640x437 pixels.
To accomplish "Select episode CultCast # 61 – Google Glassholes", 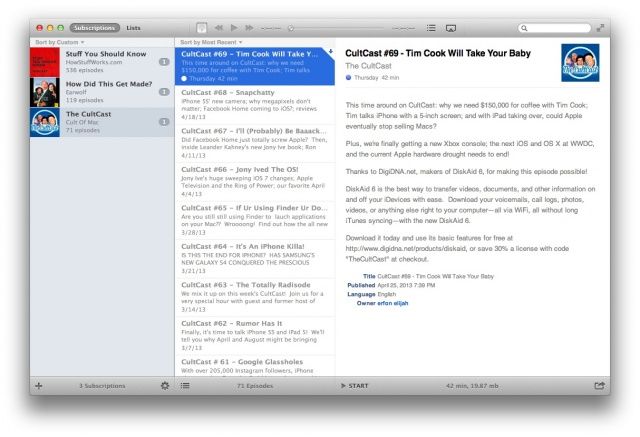I will pos(255,366).
